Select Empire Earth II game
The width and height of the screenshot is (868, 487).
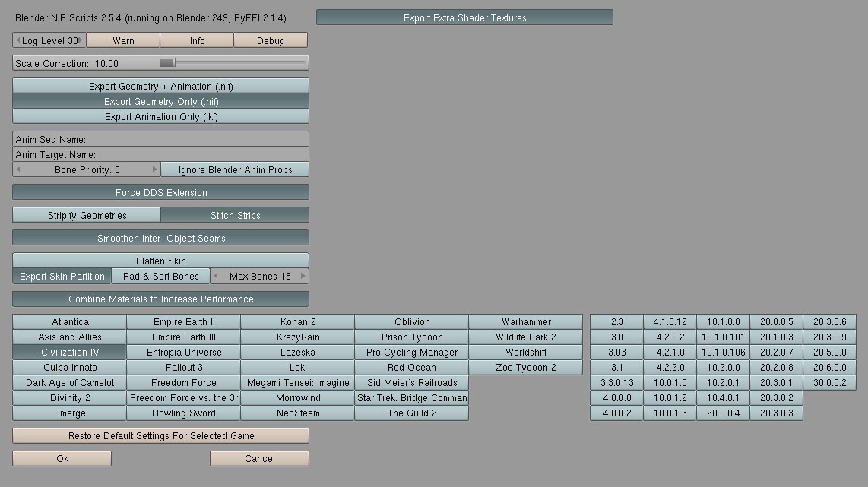point(184,321)
